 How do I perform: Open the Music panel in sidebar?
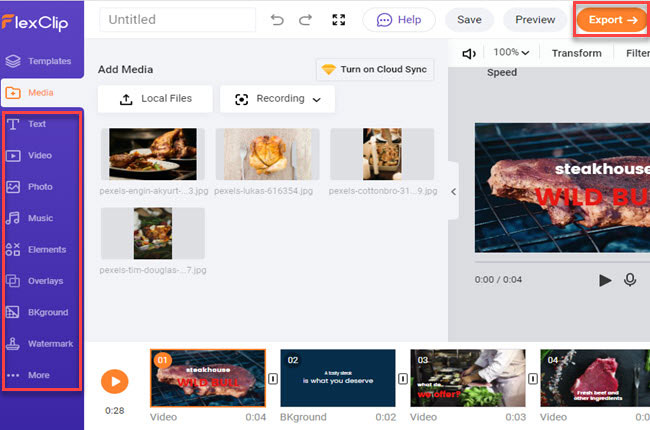[42, 218]
